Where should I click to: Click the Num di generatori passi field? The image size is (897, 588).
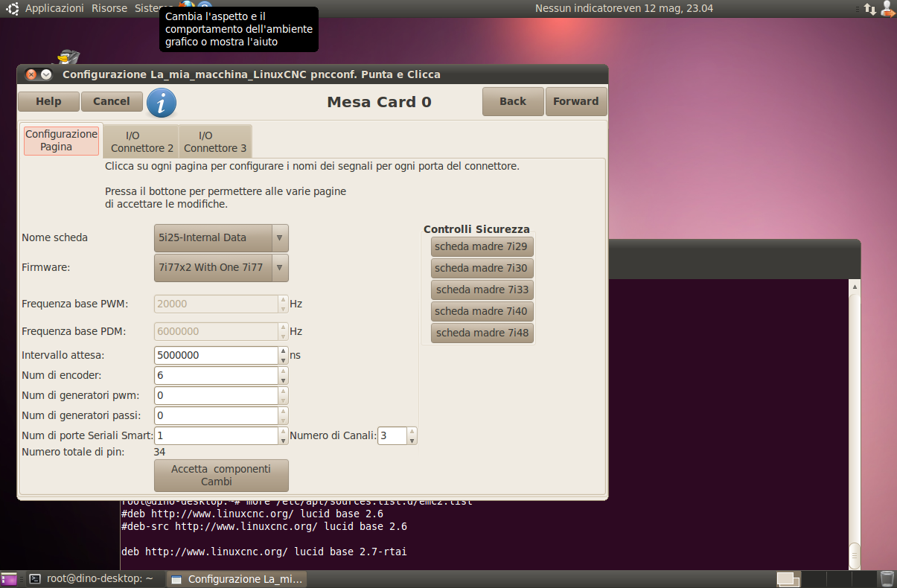[217, 416]
